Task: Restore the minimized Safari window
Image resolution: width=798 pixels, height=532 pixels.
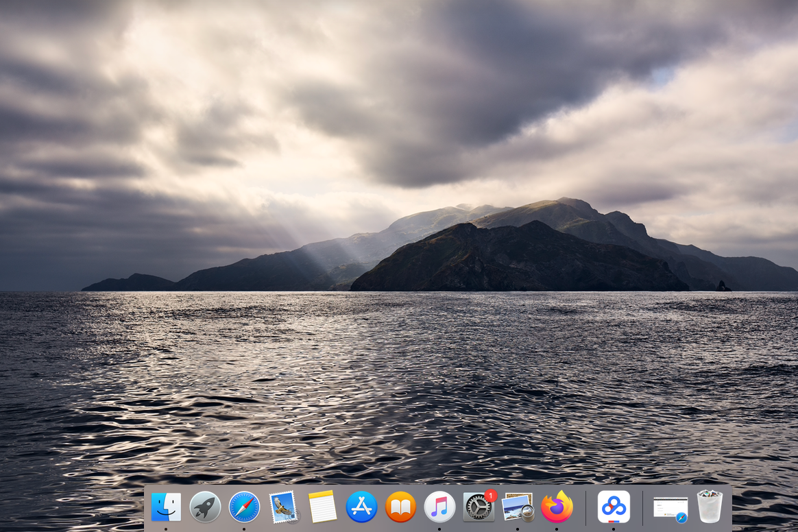Action: (x=670, y=507)
